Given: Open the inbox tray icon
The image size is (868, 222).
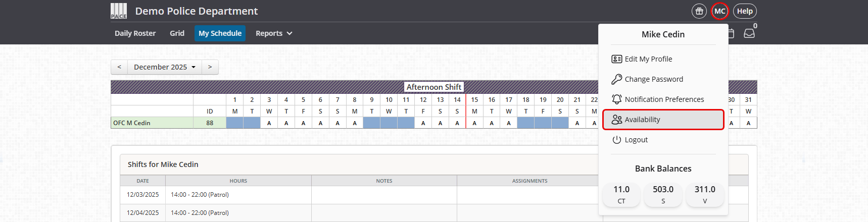Looking at the screenshot, I should [x=749, y=33].
